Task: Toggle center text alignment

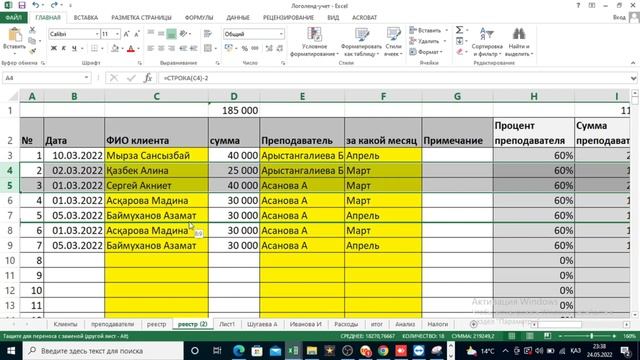Action: coord(161,49)
